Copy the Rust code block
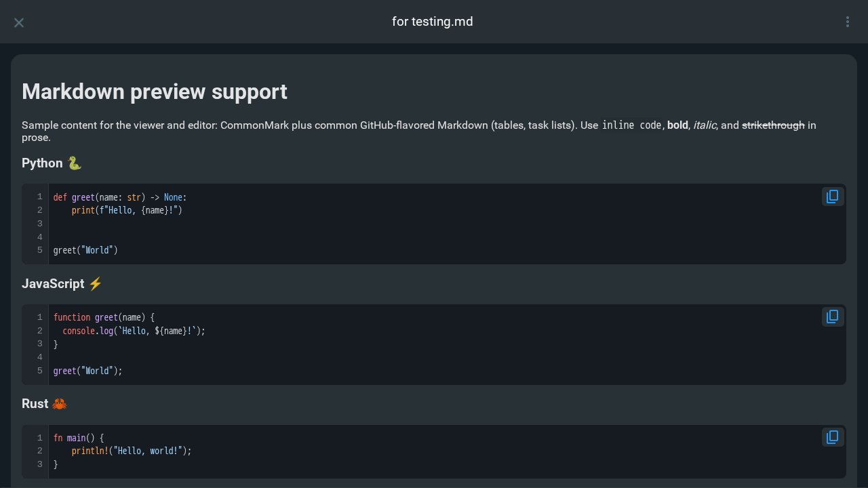Image resolution: width=868 pixels, height=488 pixels. pyautogui.click(x=832, y=437)
